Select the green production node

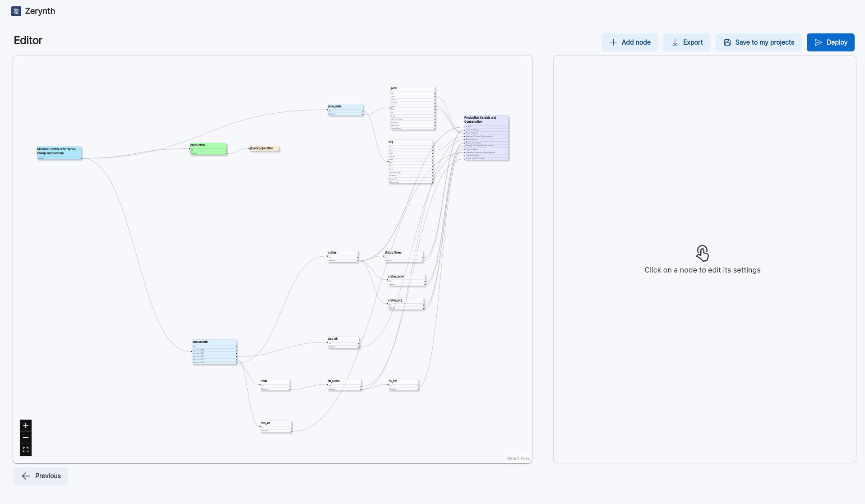208,149
